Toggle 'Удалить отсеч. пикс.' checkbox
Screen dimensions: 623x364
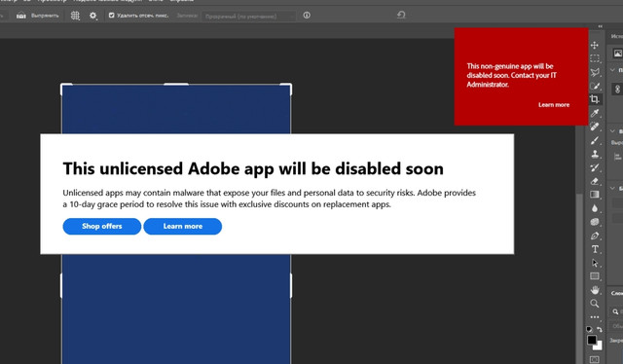point(111,16)
